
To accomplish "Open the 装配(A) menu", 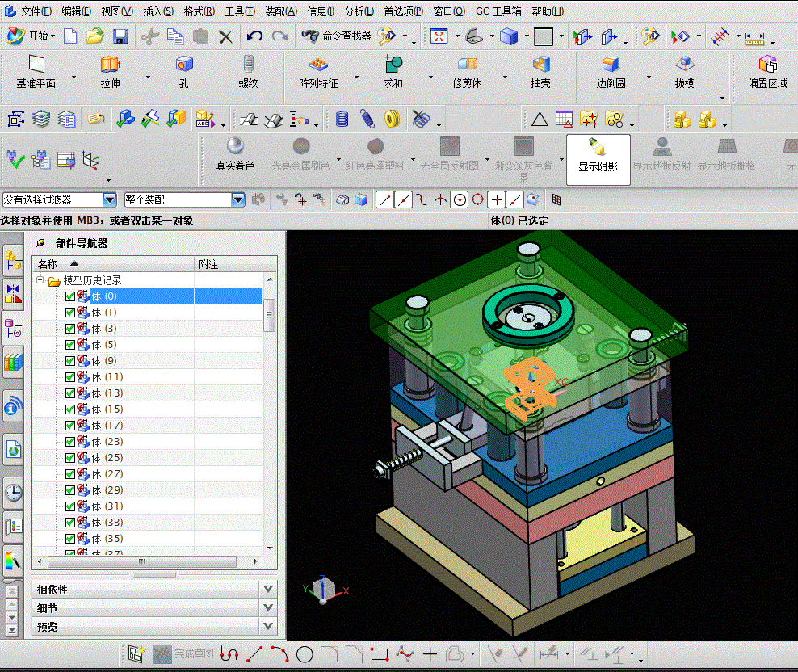I will 281,11.
